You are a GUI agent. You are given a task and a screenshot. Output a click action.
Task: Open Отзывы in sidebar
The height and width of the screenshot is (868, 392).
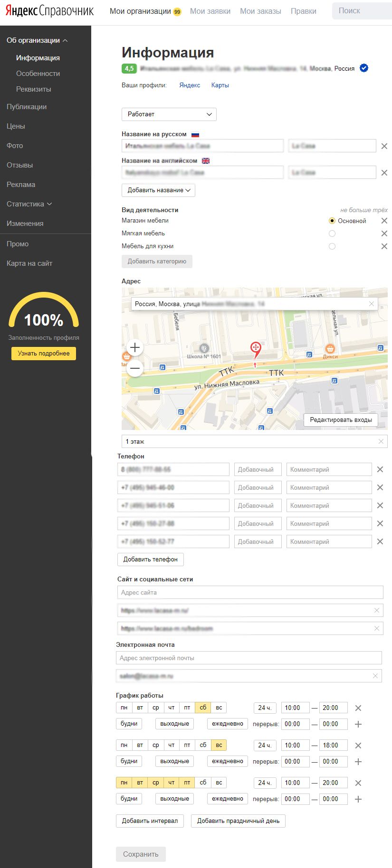(19, 165)
